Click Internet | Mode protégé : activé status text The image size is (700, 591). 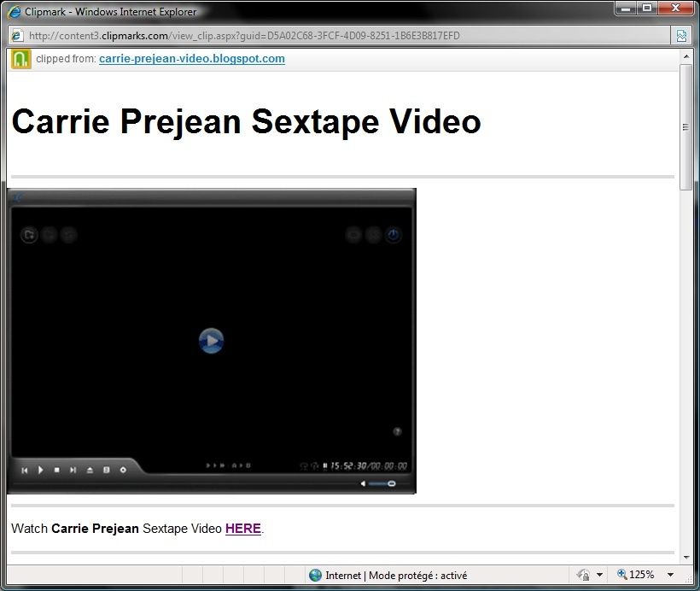click(396, 576)
